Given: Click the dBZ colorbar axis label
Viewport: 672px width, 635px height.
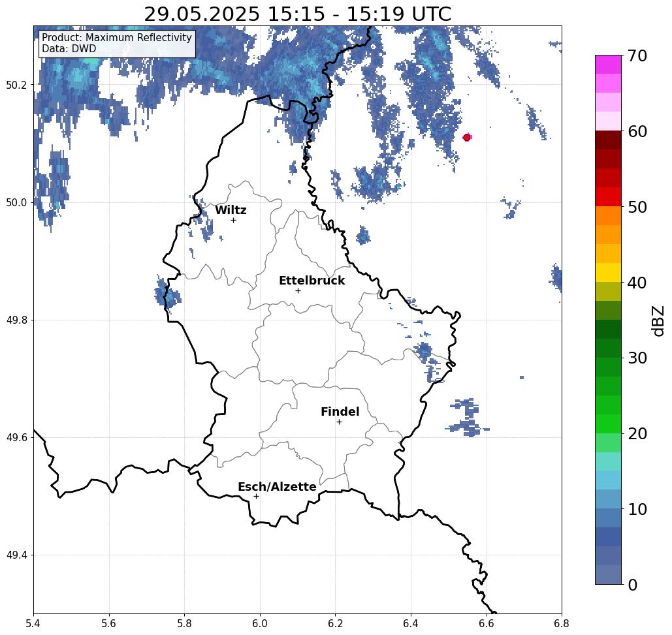Looking at the screenshot, I should pos(658,320).
